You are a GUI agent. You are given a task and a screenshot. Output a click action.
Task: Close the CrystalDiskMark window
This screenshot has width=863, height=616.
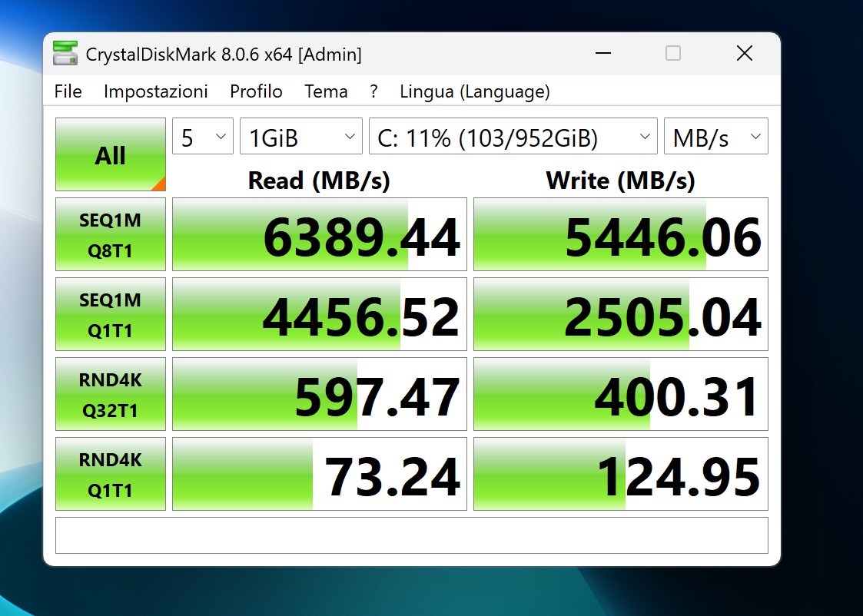tap(745, 53)
